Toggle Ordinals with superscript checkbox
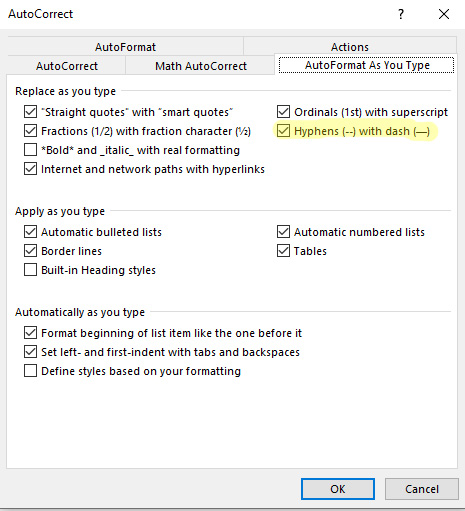The width and height of the screenshot is (465, 511). click(283, 112)
